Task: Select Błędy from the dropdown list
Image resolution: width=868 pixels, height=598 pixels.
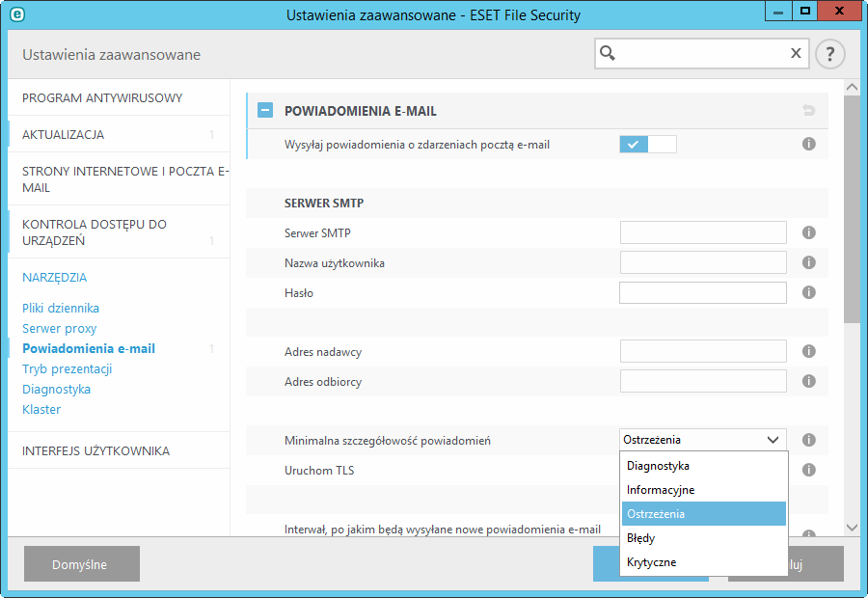Action: click(x=704, y=537)
